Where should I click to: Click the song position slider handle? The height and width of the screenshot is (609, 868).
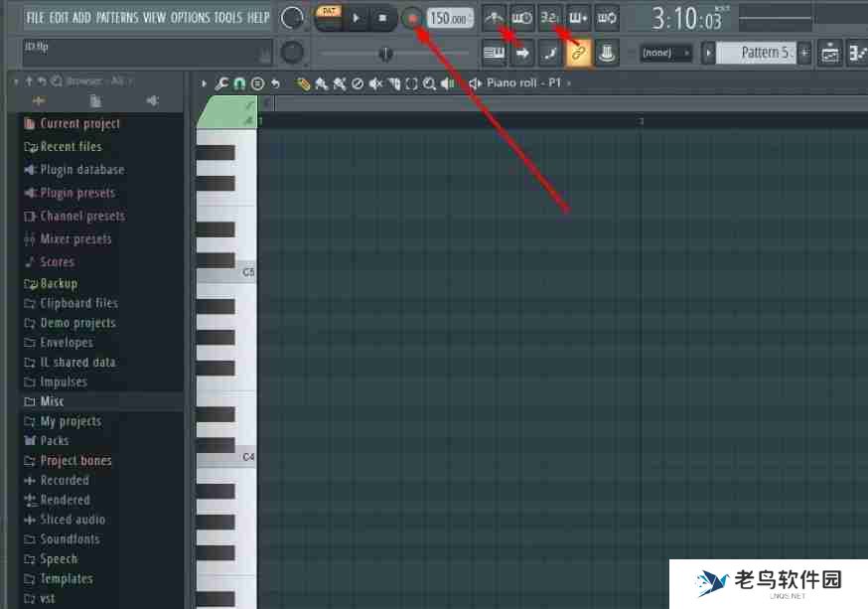[385, 54]
